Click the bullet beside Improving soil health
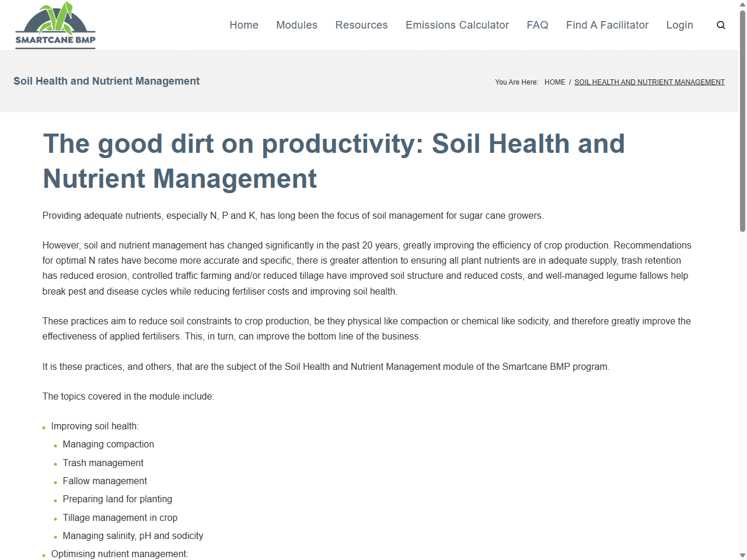This screenshot has width=747, height=560. (x=44, y=427)
